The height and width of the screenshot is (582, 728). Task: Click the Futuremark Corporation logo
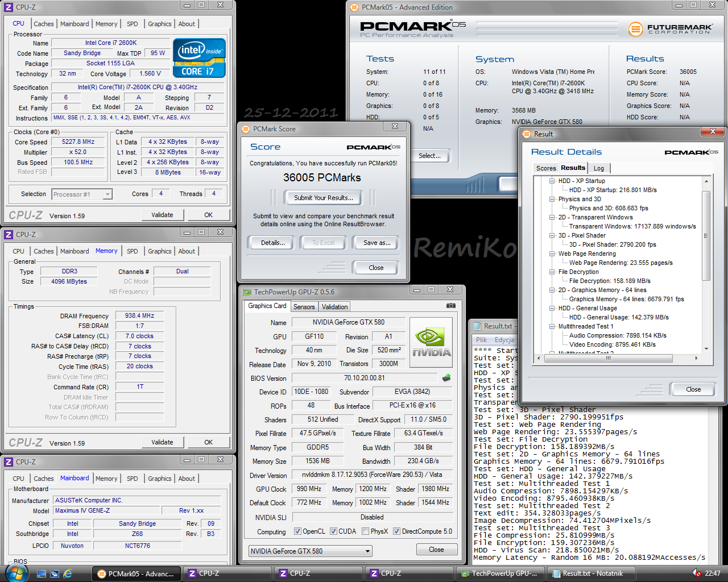click(x=670, y=28)
